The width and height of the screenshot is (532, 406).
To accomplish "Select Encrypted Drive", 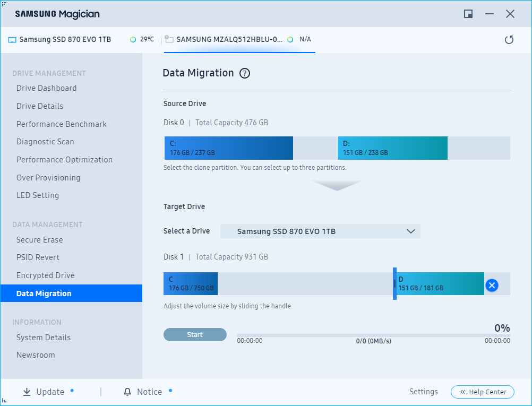I will pos(46,275).
